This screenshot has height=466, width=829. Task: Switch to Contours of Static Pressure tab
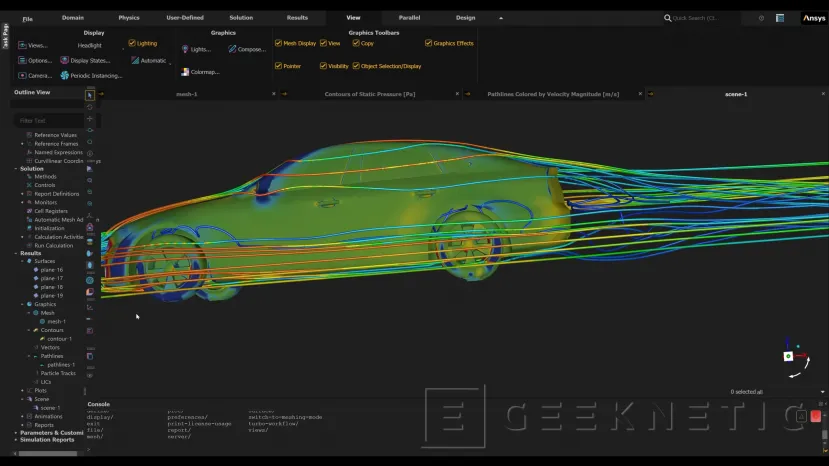(x=370, y=94)
